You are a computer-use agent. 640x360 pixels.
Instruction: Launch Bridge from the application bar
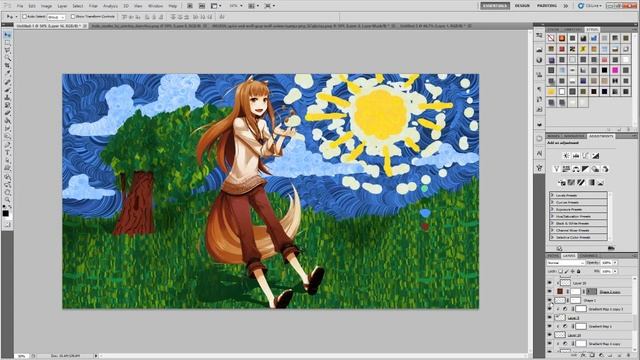190,6
